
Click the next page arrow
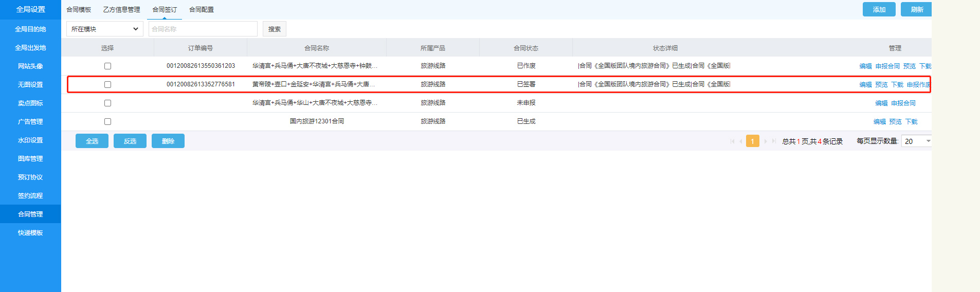click(765, 141)
